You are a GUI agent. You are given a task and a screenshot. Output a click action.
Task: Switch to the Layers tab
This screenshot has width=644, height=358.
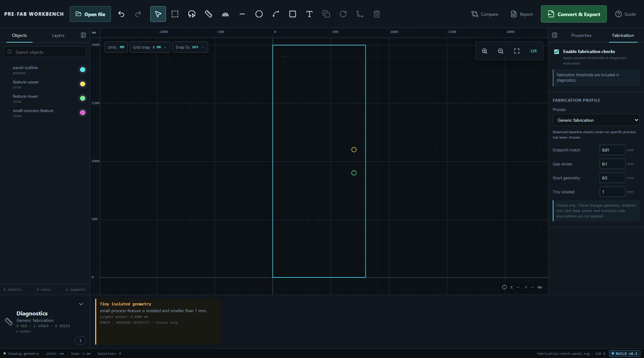tap(58, 35)
